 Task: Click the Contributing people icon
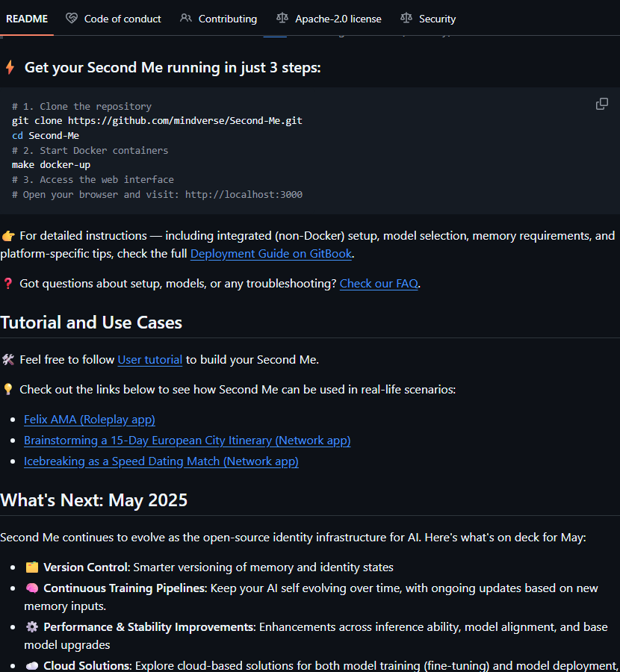[186, 19]
